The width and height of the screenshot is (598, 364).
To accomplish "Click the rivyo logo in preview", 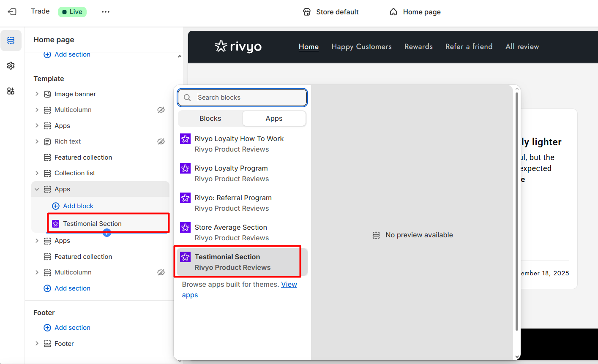I will 238,46.
